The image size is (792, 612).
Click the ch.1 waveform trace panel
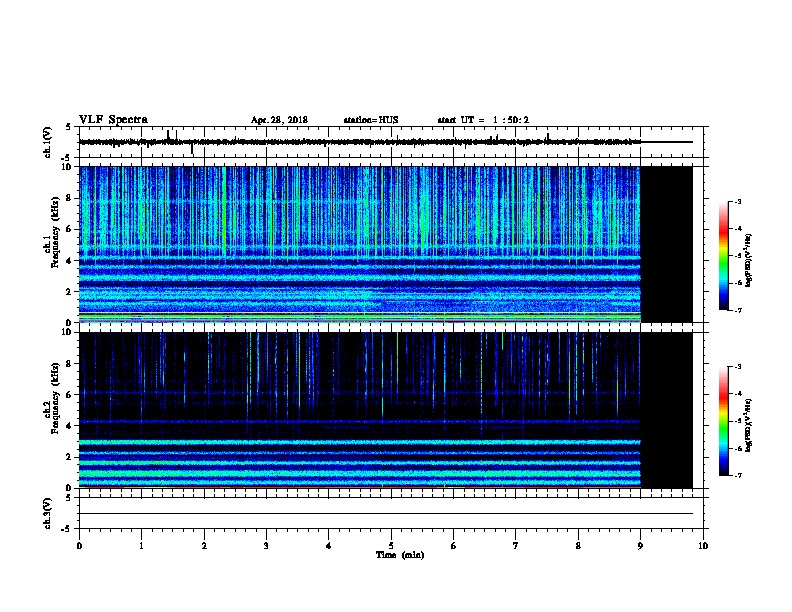point(393,142)
